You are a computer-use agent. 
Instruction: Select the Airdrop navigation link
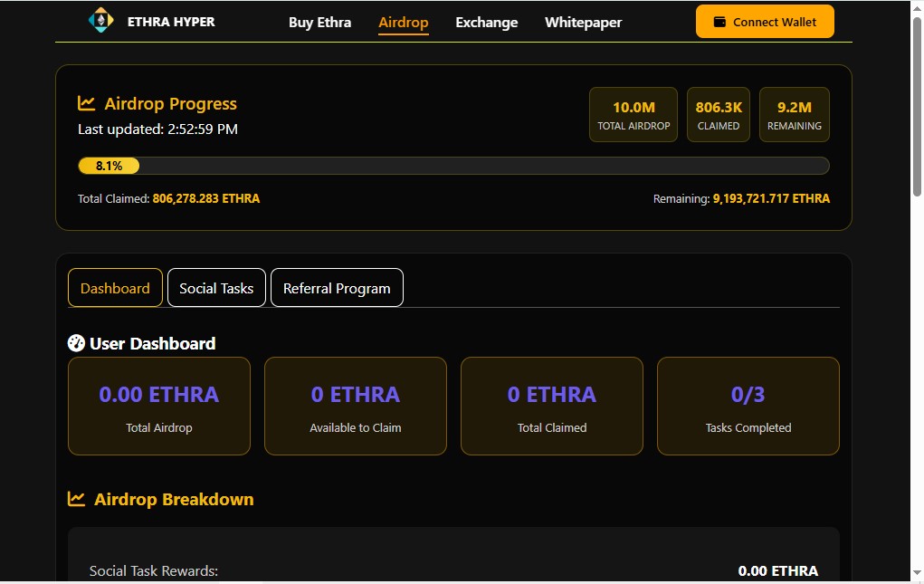403,22
